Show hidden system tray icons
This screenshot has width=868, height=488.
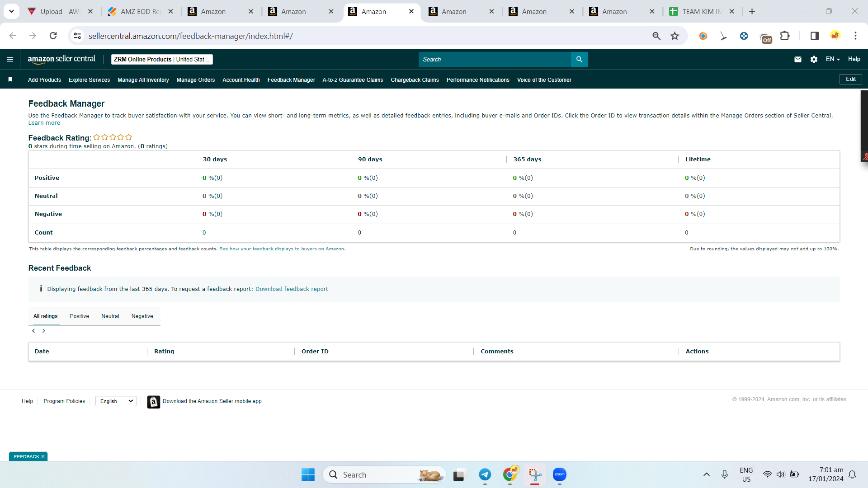coord(707,474)
